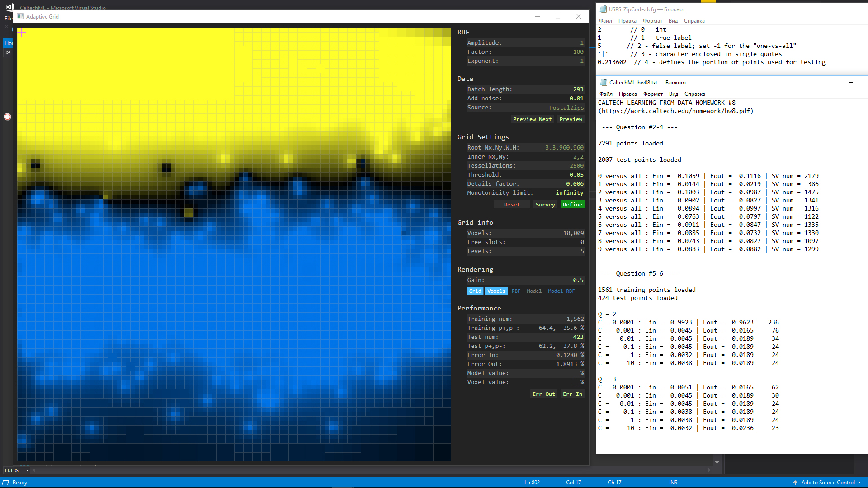Click the Visual Studio logo icon

(x=10, y=7)
